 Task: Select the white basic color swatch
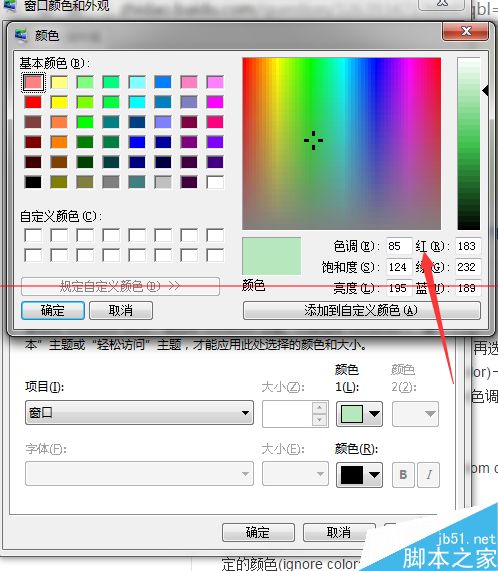click(x=215, y=182)
